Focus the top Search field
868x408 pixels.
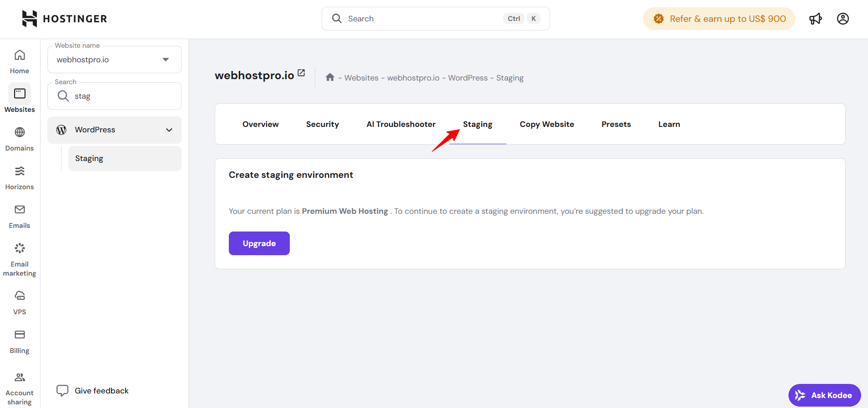pyautogui.click(x=436, y=19)
